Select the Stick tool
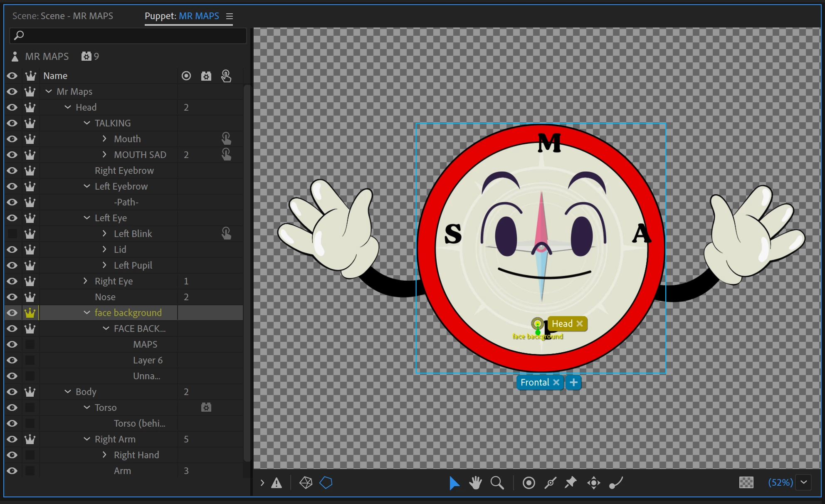This screenshot has width=825, height=504. click(550, 483)
